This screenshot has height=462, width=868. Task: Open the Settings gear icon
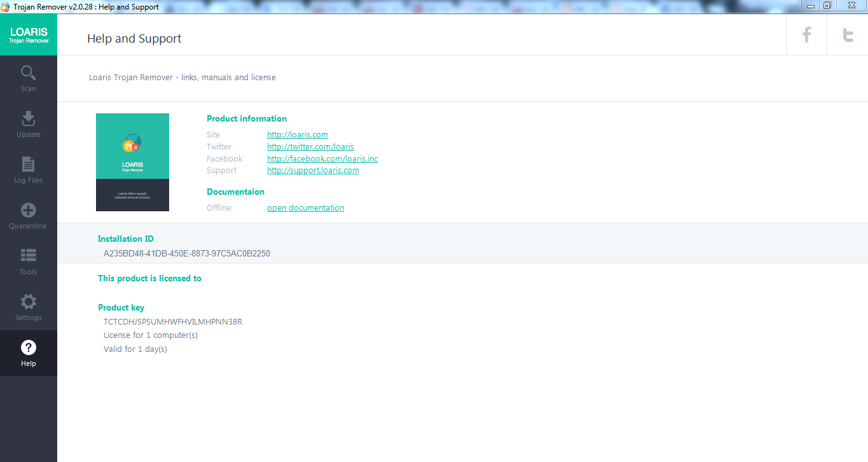[x=29, y=302]
